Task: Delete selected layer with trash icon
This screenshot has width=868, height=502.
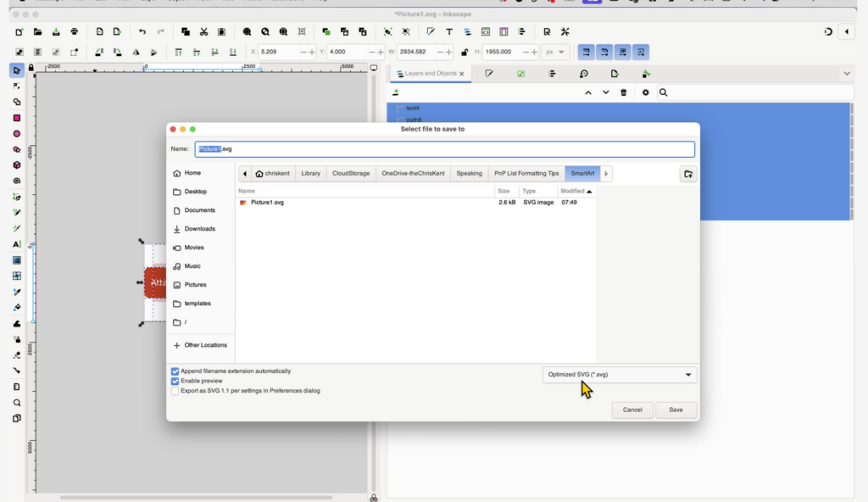Action: click(624, 92)
